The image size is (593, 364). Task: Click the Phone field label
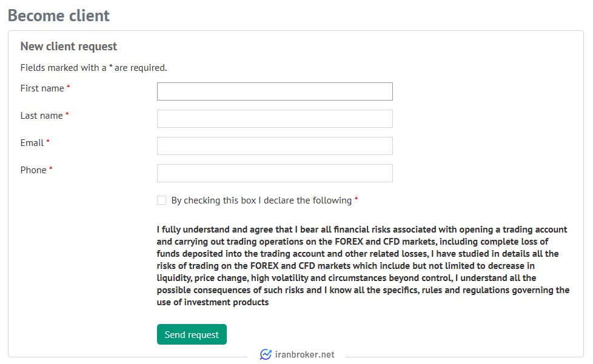(33, 170)
